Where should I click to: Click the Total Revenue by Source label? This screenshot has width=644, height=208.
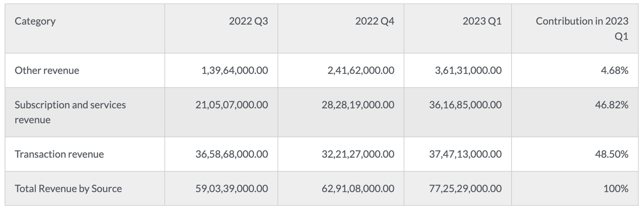[x=68, y=188]
